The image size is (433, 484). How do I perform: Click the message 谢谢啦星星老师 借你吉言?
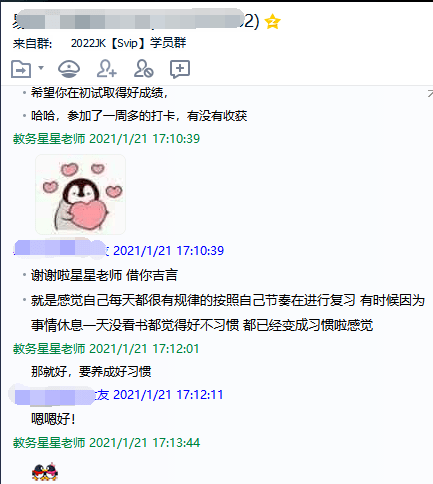click(x=104, y=275)
